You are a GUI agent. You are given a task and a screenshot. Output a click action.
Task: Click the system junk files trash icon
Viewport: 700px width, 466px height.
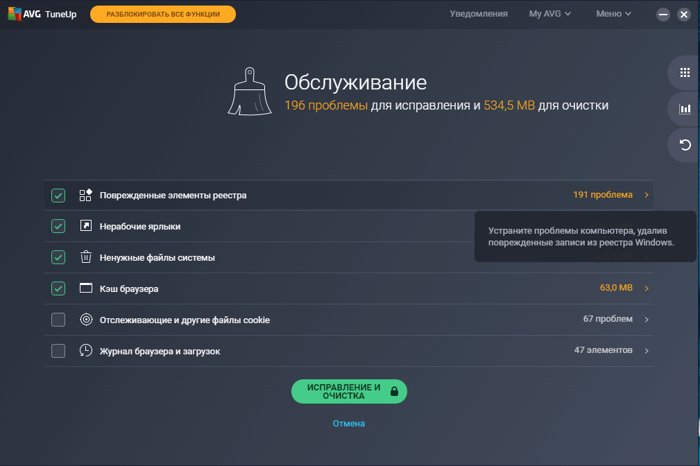[86, 257]
